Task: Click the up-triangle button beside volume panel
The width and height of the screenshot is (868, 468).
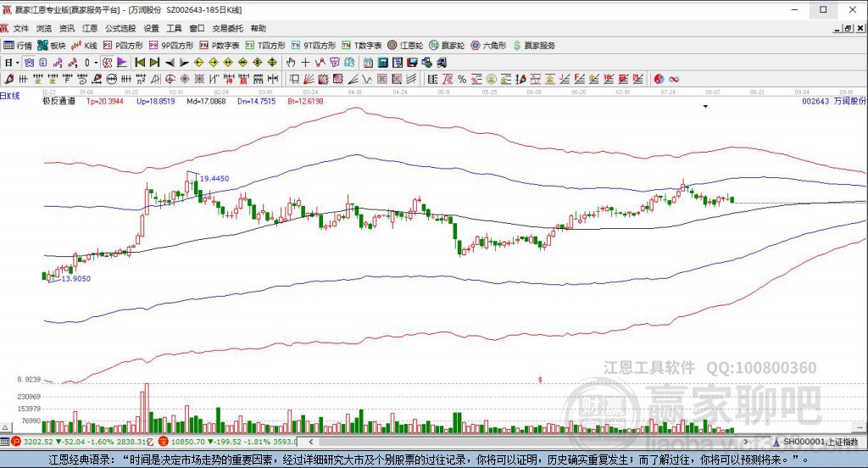Action: tap(5, 427)
